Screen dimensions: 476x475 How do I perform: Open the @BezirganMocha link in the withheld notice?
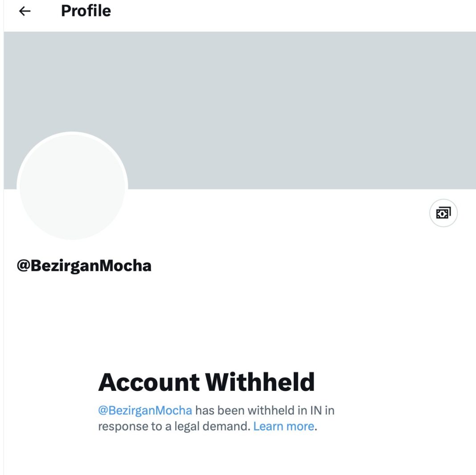click(x=145, y=410)
